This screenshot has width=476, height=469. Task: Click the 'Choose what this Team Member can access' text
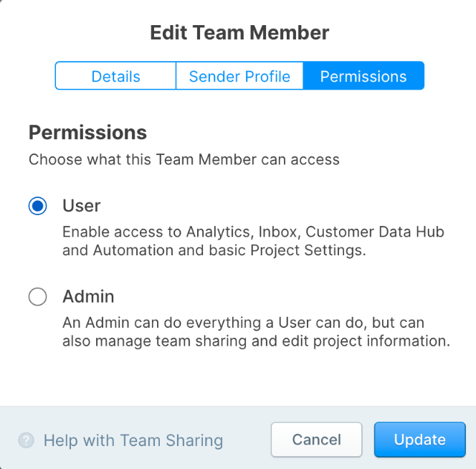pyautogui.click(x=184, y=159)
